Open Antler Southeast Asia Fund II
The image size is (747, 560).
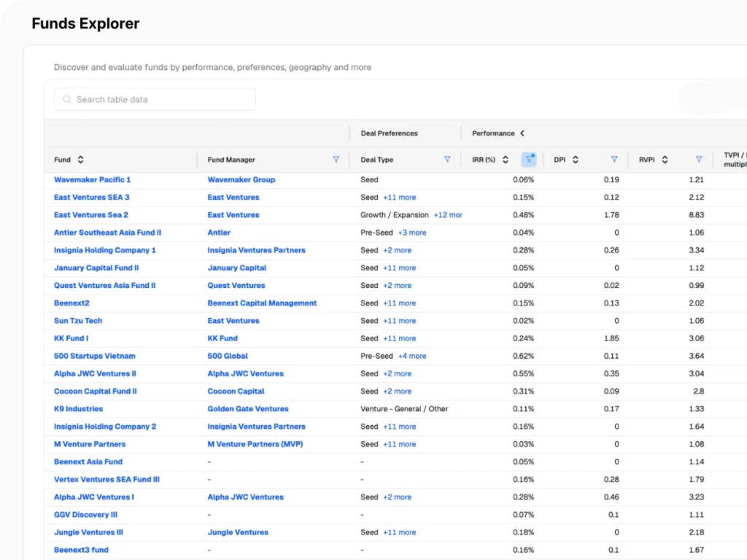click(107, 233)
